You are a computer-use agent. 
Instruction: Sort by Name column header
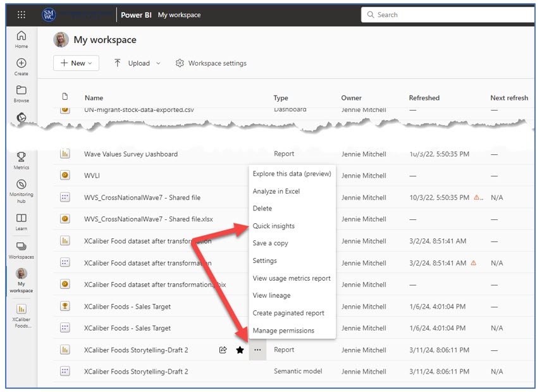pyautogui.click(x=94, y=98)
